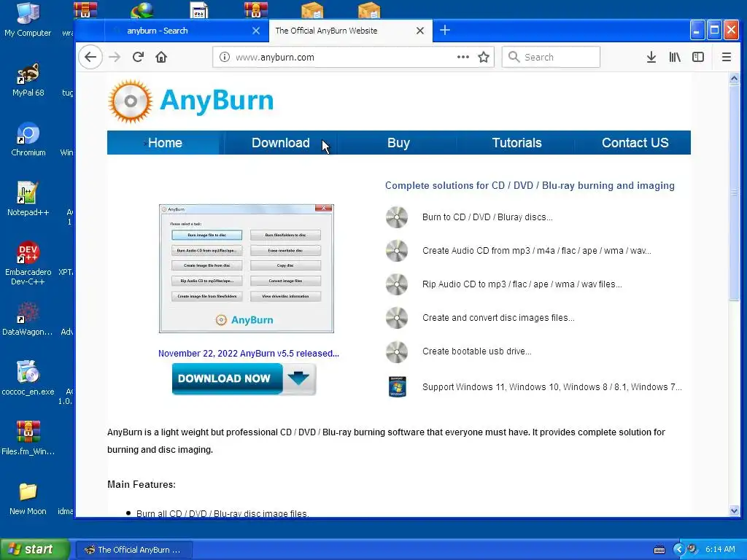Viewport: 747px width, 560px height.
Task: Open Create and convert disc images files link
Action: coord(498,318)
